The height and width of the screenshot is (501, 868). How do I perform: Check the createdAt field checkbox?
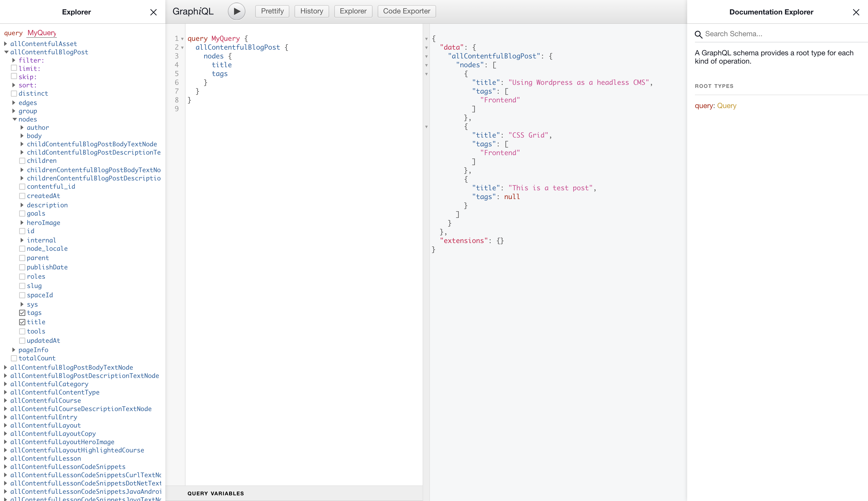pyautogui.click(x=22, y=196)
